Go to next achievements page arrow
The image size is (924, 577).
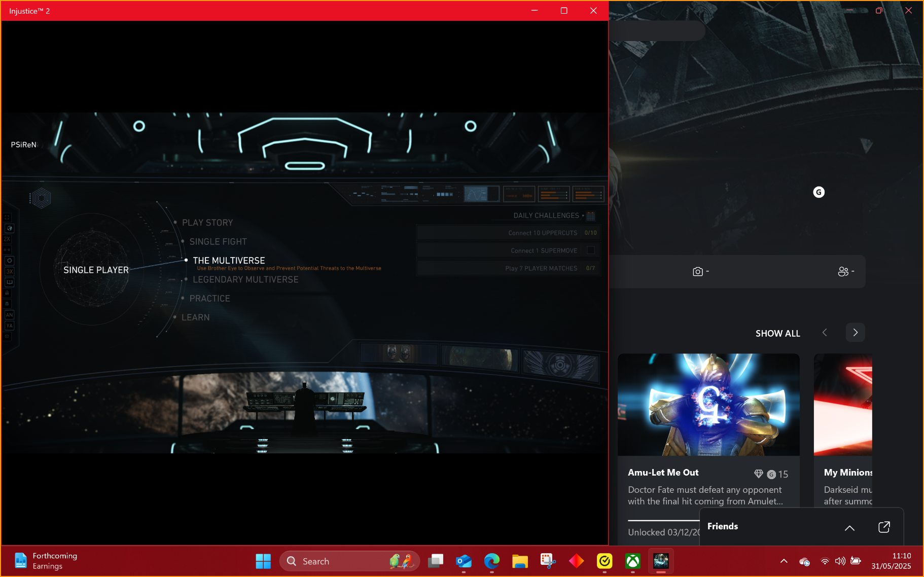click(x=855, y=333)
